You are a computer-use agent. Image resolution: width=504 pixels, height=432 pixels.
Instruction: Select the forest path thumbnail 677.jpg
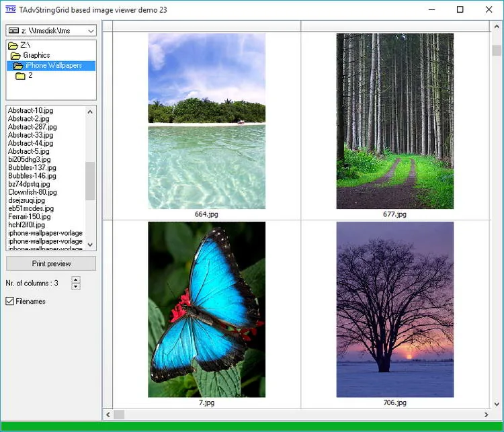(x=395, y=121)
